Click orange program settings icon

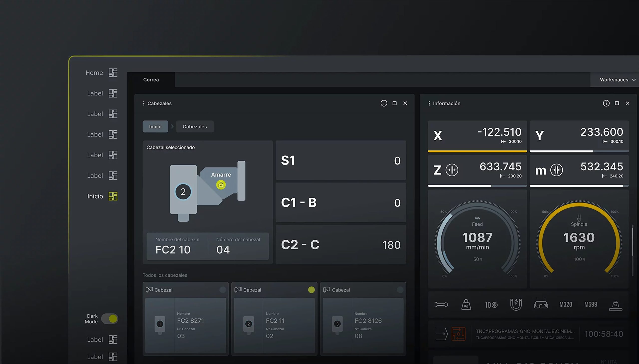click(x=458, y=334)
